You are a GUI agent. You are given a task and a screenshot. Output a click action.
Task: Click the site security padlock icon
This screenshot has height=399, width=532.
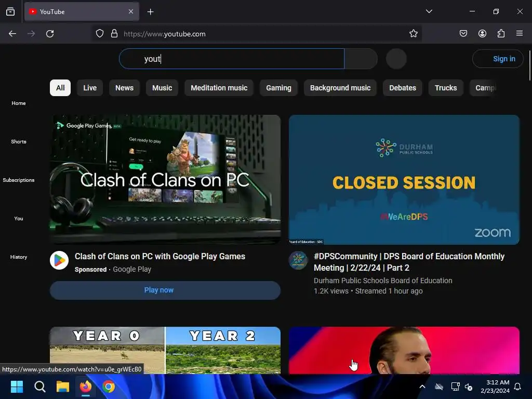coord(114,34)
